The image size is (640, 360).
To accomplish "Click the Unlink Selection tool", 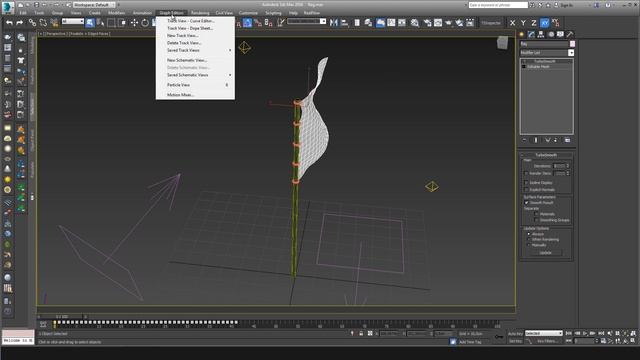I will click(43, 23).
